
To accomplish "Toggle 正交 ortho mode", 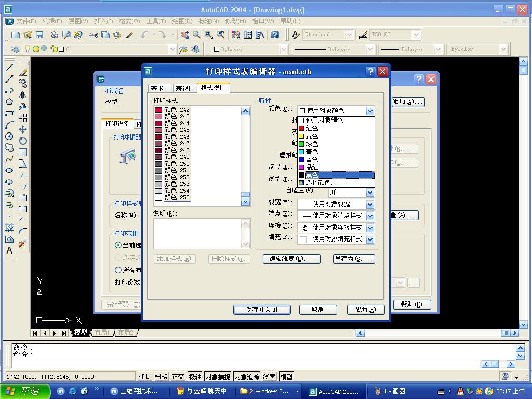I will click(178, 377).
